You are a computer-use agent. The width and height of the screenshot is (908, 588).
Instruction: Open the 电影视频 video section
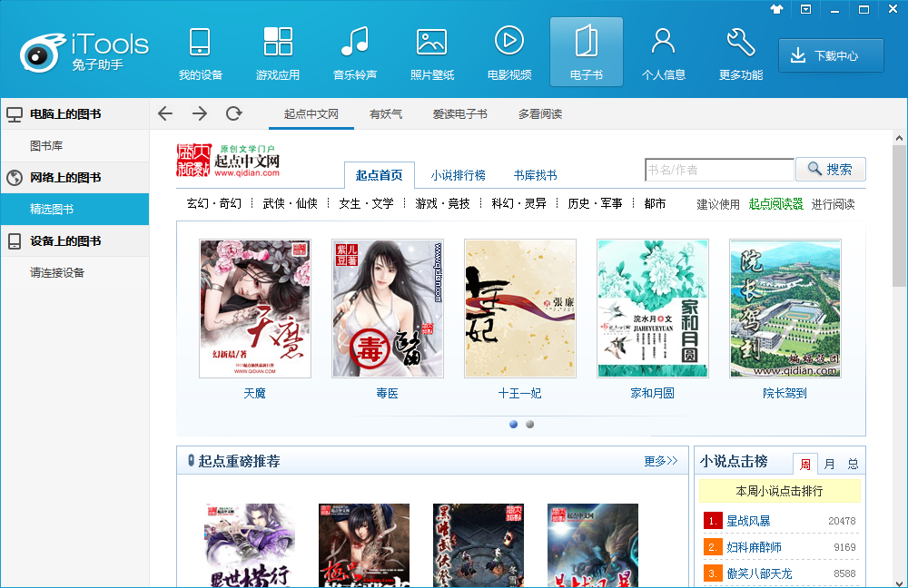(x=509, y=54)
